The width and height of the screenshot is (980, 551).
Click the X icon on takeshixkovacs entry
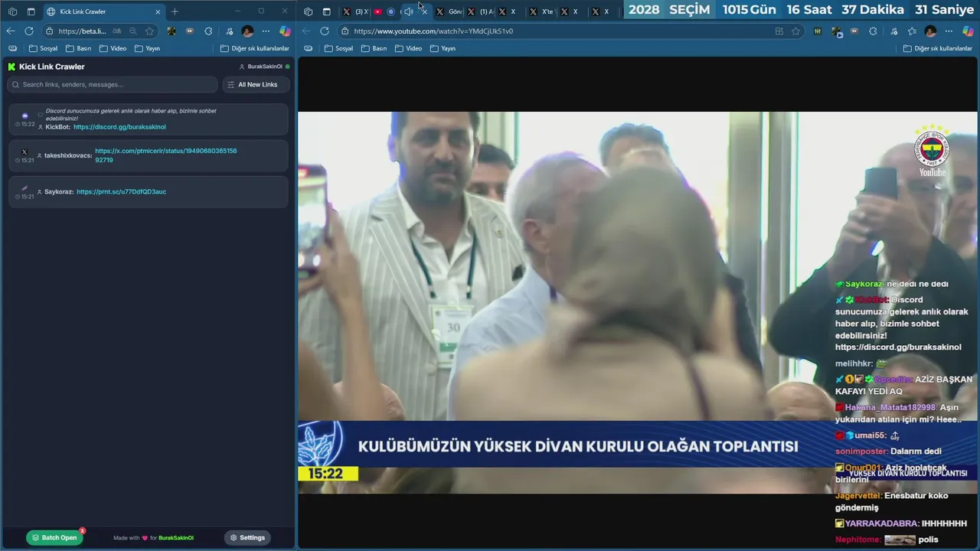pos(24,152)
